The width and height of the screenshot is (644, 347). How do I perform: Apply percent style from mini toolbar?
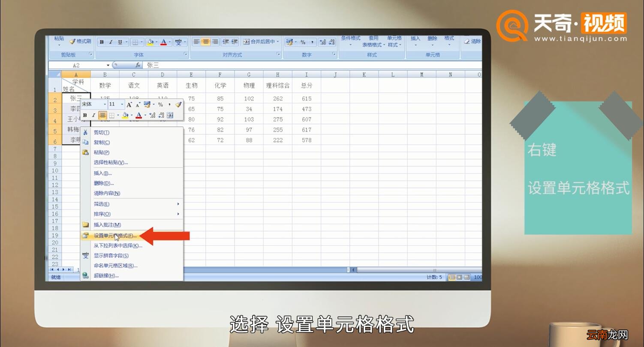point(160,105)
